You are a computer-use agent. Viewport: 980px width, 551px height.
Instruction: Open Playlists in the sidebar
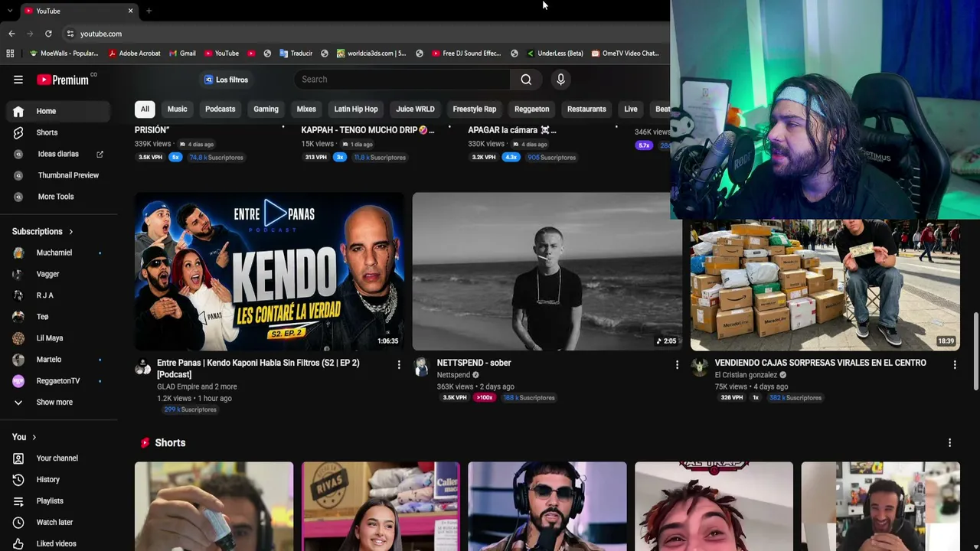[58, 501]
